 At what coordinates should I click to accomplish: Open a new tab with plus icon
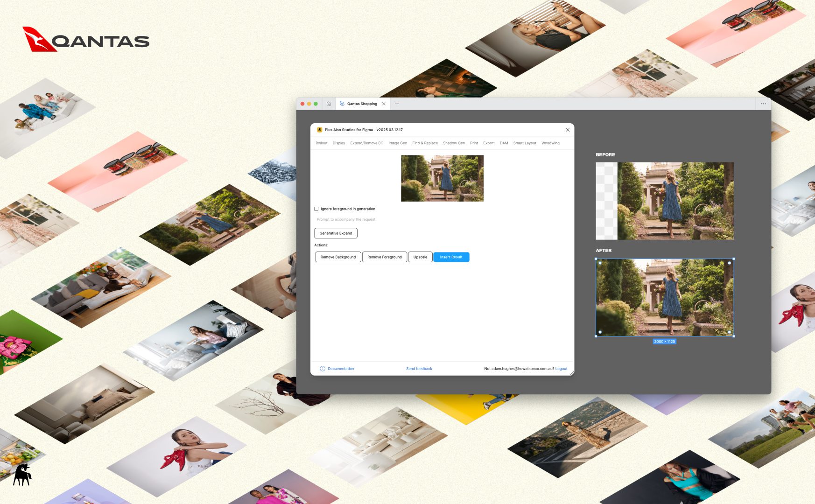[x=397, y=104]
